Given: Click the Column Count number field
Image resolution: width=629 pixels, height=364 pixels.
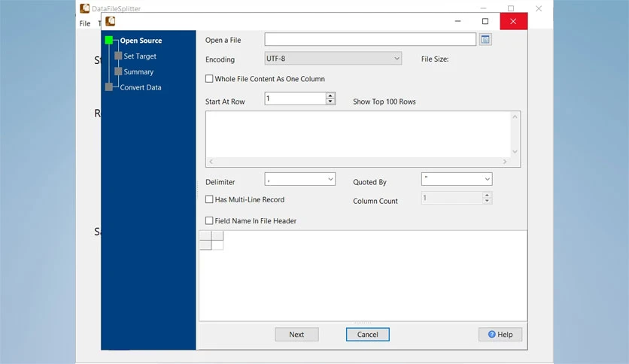Looking at the screenshot, I should [451, 198].
